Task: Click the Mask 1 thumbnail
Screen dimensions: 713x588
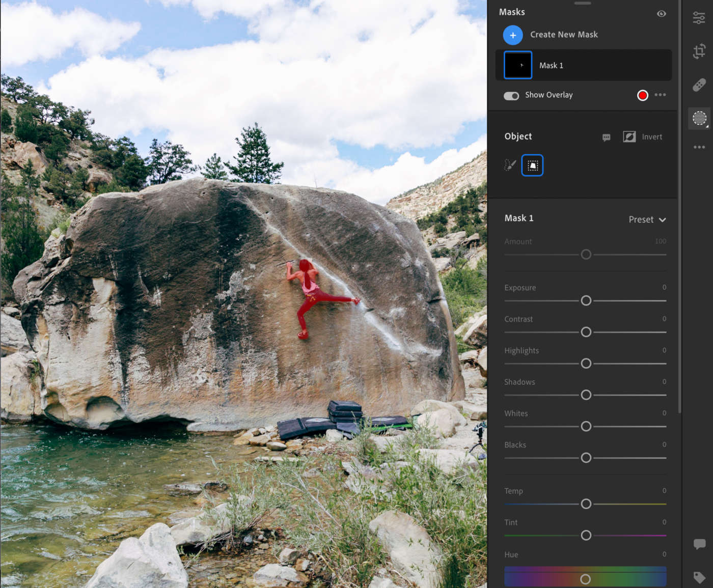Action: coord(517,65)
